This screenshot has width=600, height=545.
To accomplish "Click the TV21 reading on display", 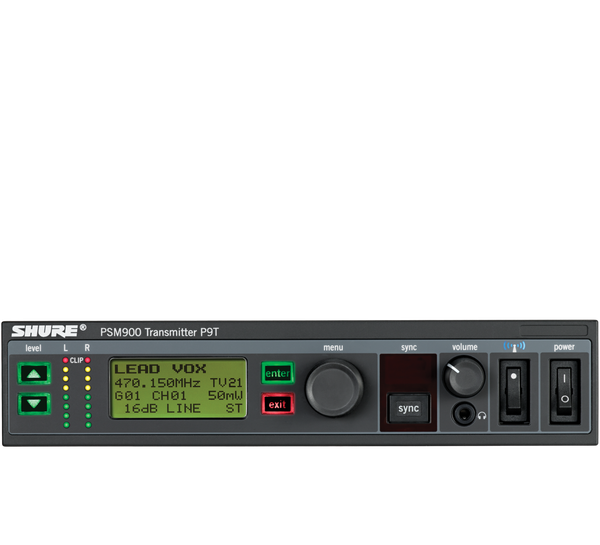I will 226,383.
